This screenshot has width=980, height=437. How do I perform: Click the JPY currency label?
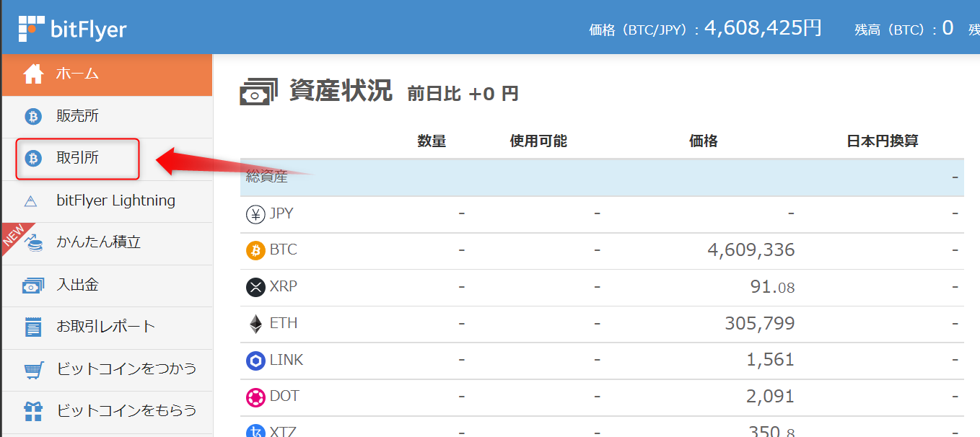[x=281, y=214]
